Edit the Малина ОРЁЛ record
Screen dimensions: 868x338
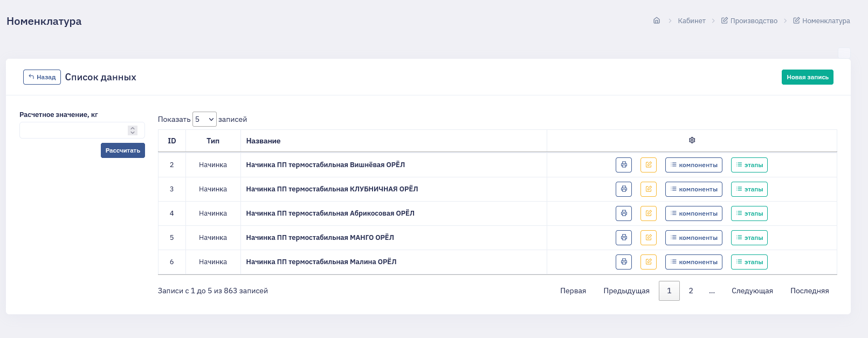pos(649,262)
